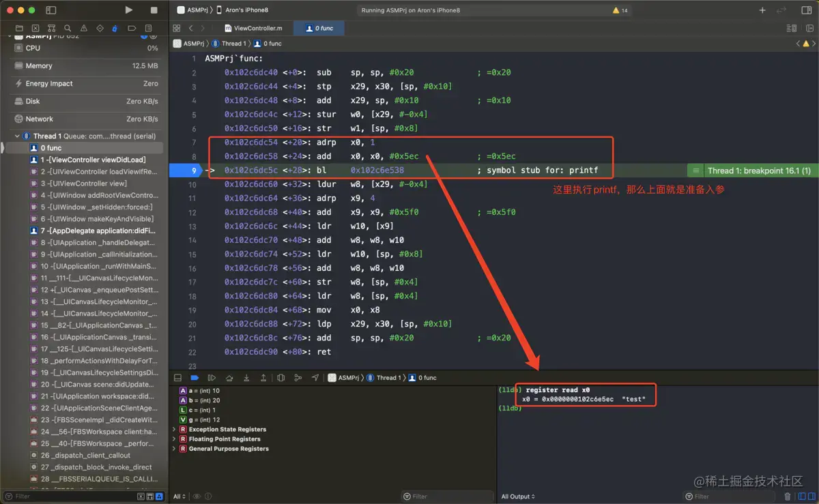Open the Find navigator magnifier icon
The image size is (819, 504).
(67, 28)
